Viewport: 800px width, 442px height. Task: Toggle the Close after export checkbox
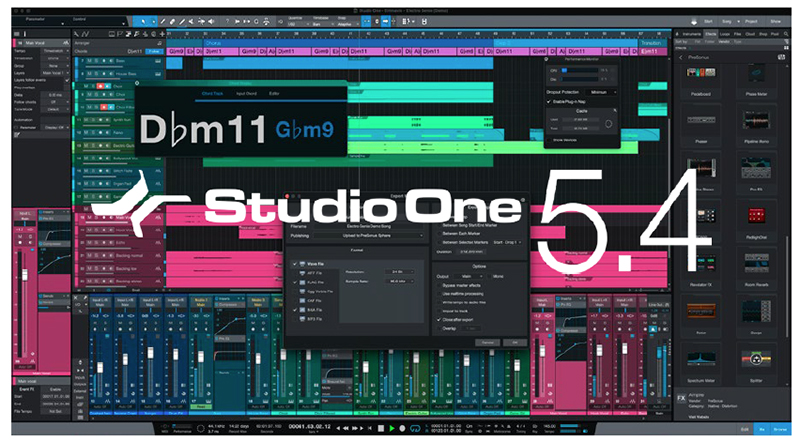(x=439, y=320)
